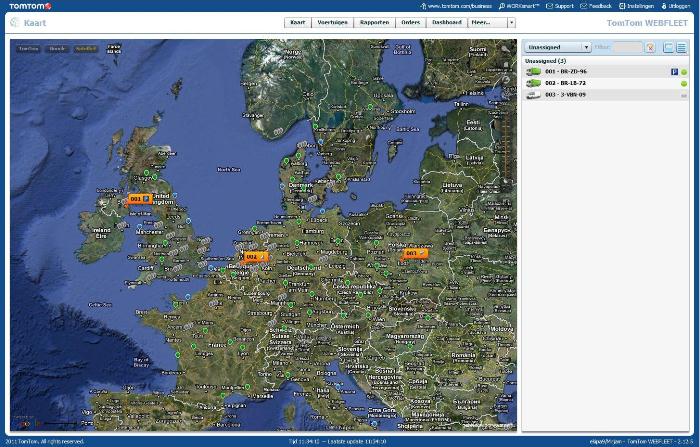Viewport: 700px width, 447px height.
Task: Click the parking status icon of vehicle 001
Action: (675, 71)
